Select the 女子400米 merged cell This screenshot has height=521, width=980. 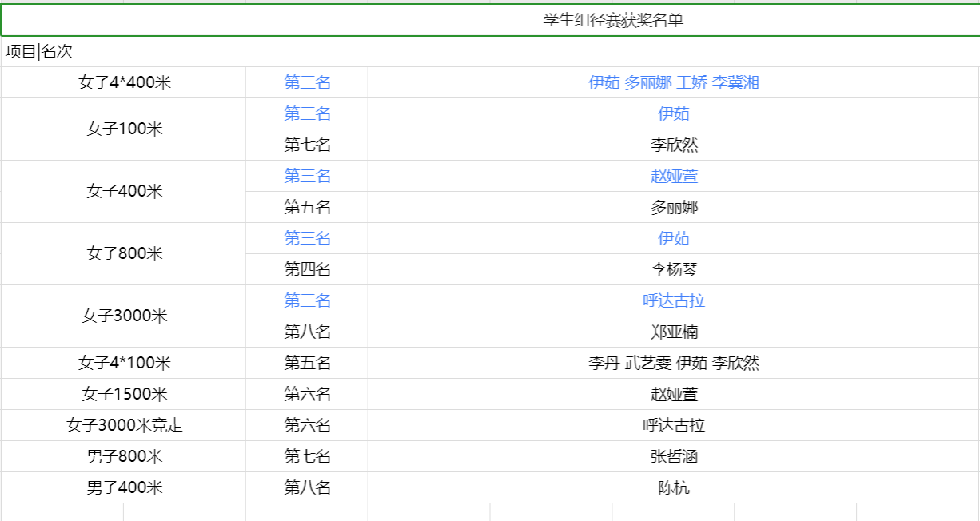pos(124,191)
